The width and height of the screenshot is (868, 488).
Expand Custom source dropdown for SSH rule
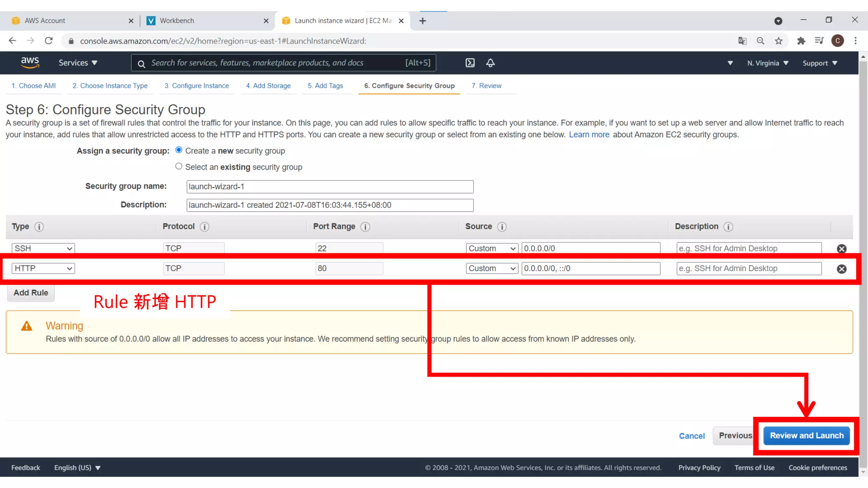492,249
